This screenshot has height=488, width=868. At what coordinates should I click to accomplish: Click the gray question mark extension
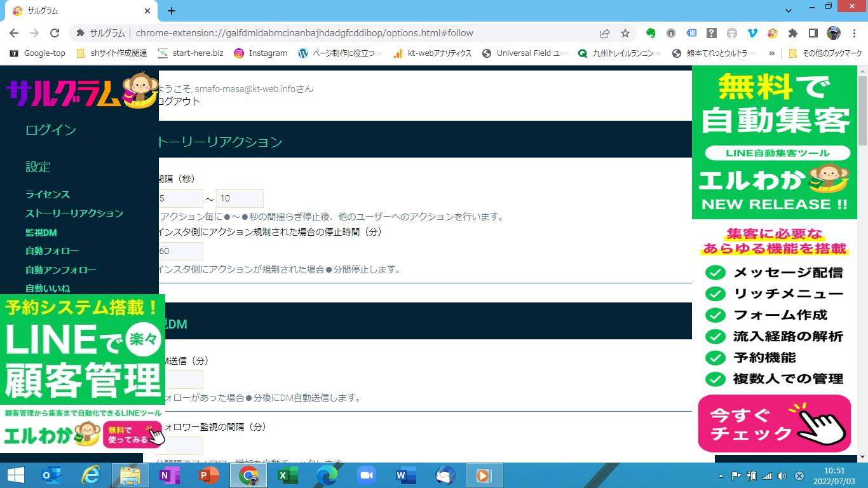[712, 33]
